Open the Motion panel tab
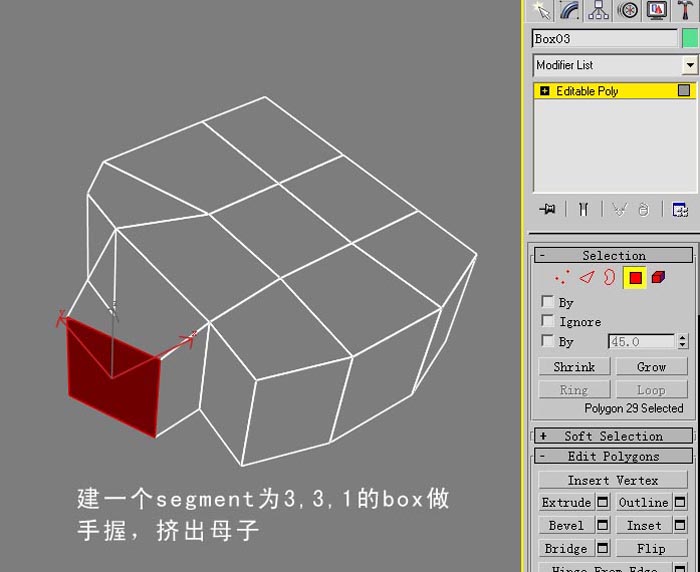 pyautogui.click(x=627, y=10)
